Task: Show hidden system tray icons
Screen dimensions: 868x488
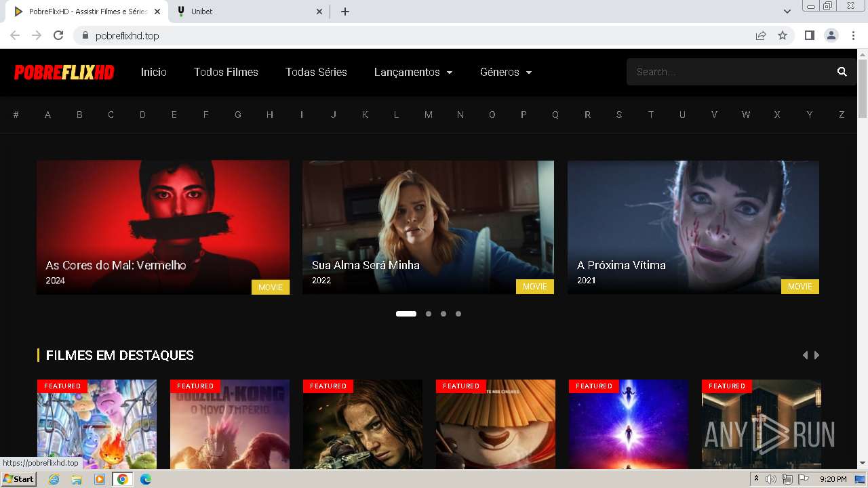Action: pyautogui.click(x=756, y=479)
